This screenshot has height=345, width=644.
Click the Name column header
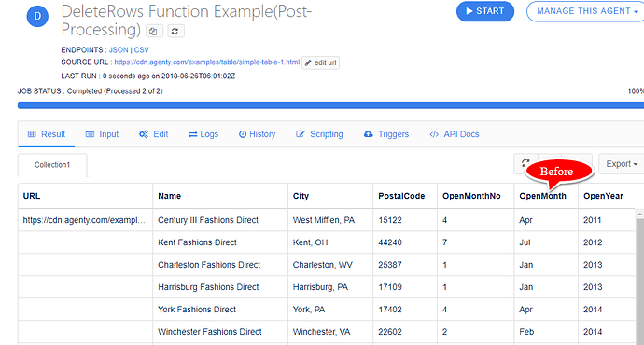click(220, 196)
